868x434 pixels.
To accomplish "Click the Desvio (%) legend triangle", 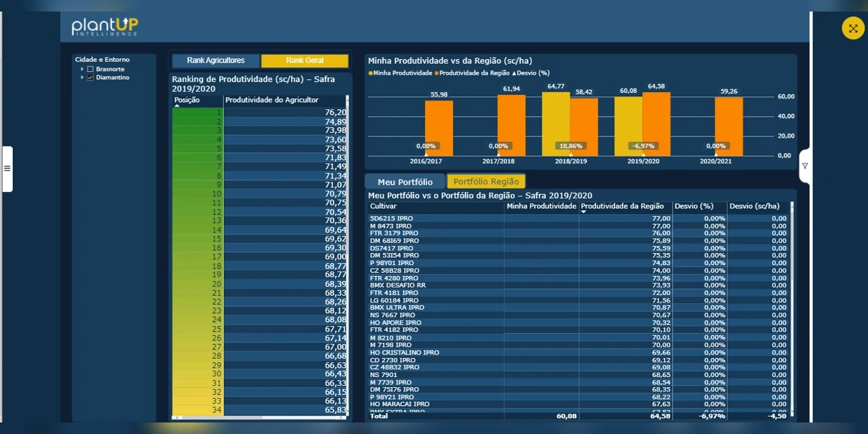I will pyautogui.click(x=514, y=73).
